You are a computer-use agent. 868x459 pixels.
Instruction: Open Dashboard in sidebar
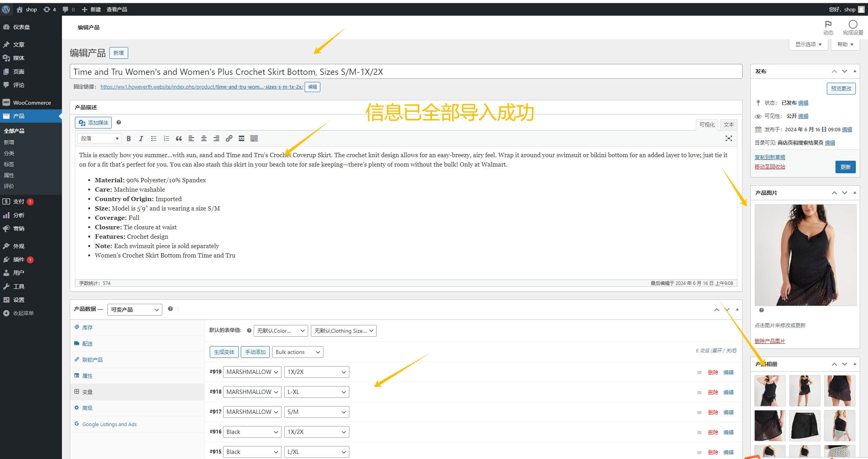coord(31,27)
